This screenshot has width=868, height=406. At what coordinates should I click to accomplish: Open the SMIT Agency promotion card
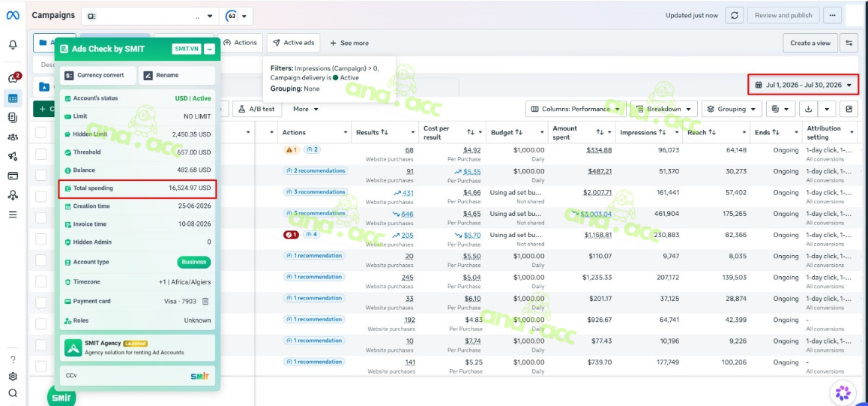click(137, 348)
